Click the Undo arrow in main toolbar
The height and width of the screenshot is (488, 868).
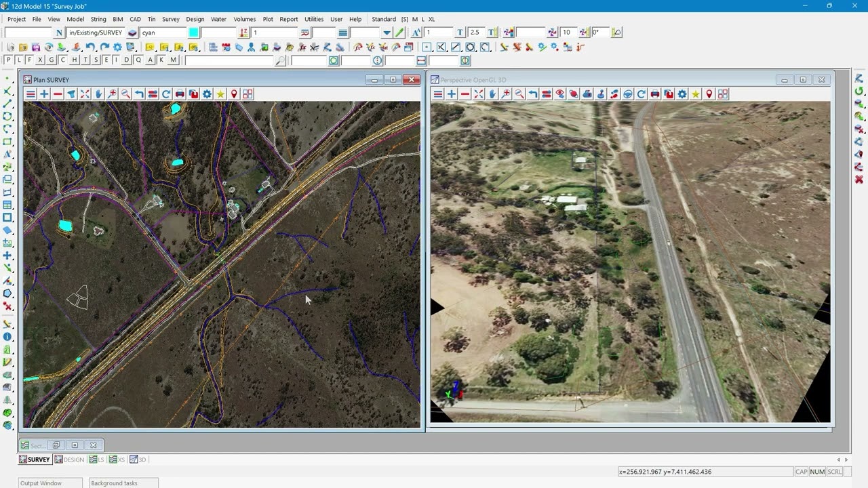[x=90, y=47]
